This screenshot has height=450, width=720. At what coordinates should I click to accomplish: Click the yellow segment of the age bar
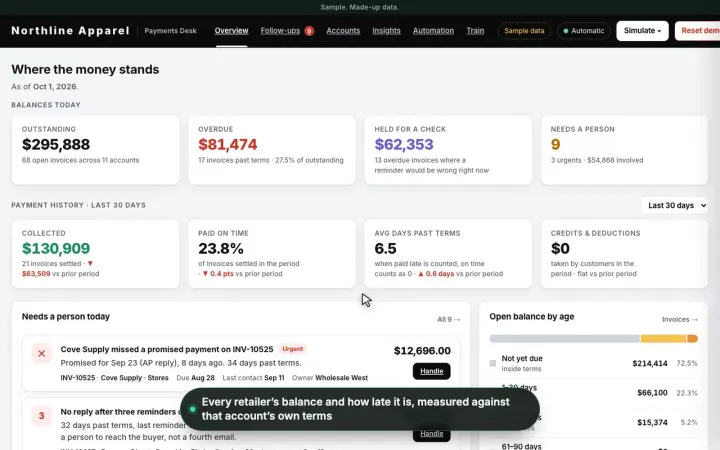(x=663, y=339)
